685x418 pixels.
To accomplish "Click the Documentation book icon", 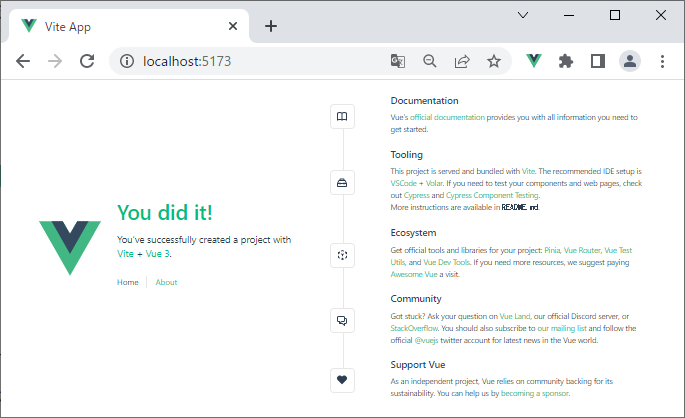I will tap(342, 116).
